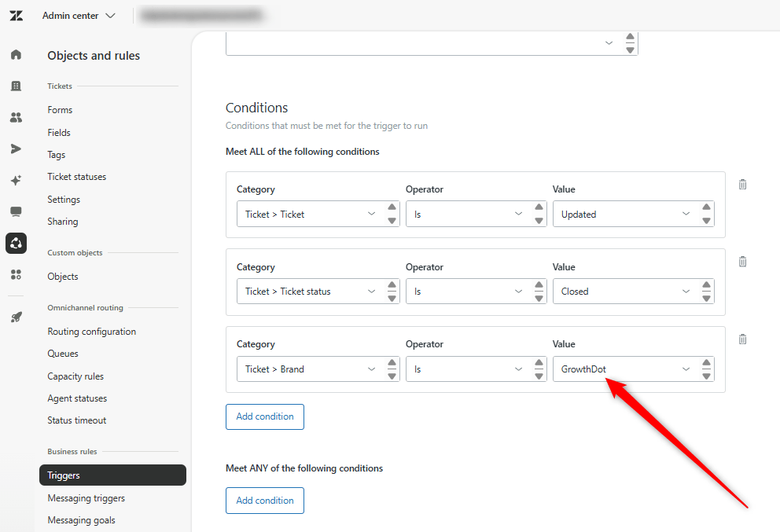Open the Apps and integrations icon
Screen dimensions: 780x532
point(16,274)
